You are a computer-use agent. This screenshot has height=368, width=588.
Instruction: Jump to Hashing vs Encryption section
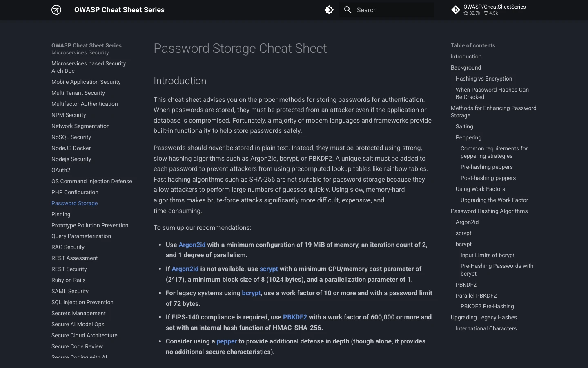(484, 79)
